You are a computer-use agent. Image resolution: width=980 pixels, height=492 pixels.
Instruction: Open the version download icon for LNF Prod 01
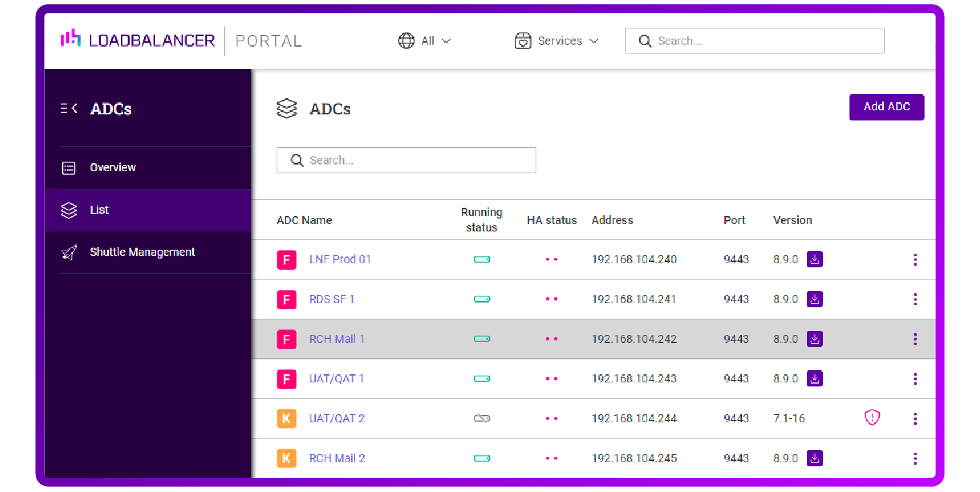tap(814, 259)
